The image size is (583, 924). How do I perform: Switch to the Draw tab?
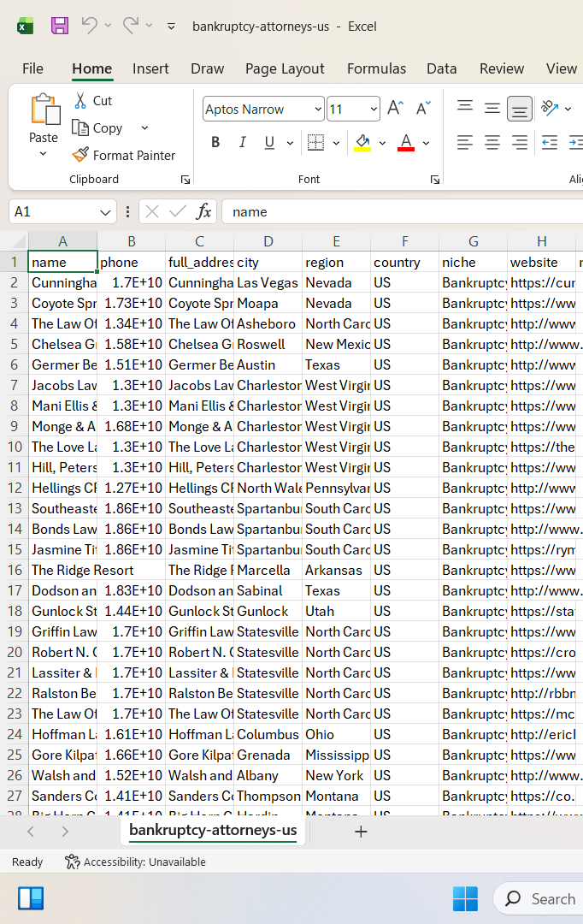tap(207, 68)
